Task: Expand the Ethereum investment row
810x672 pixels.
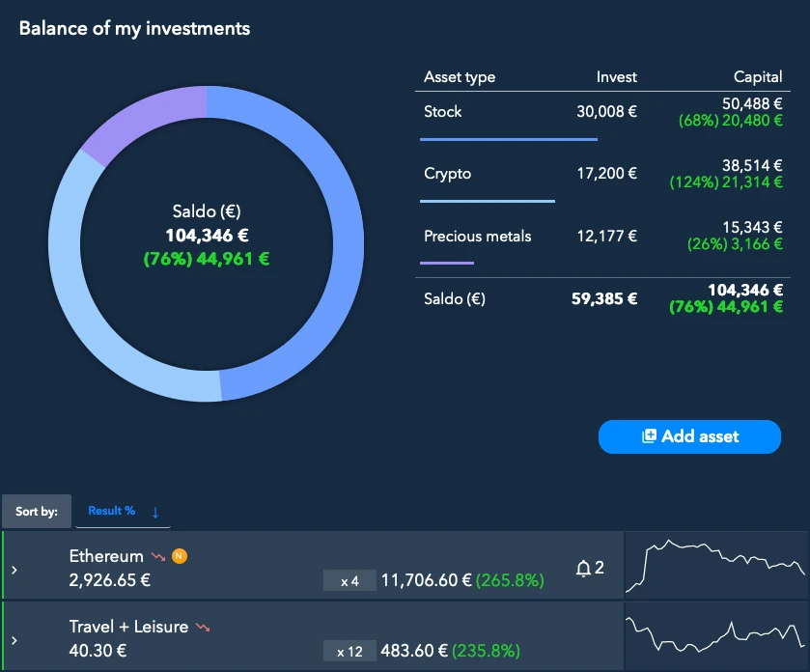Action: [14, 568]
